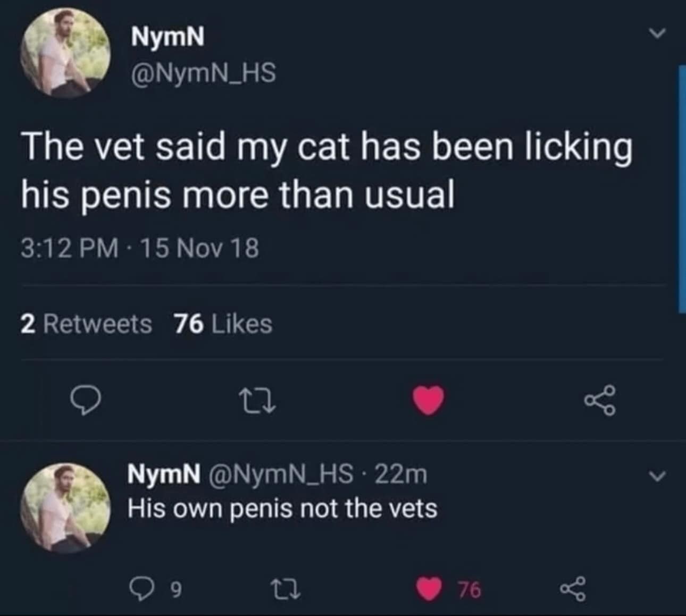This screenshot has width=686, height=616.
Task: Click the share icon on the reply tweet
Action: pos(573,589)
